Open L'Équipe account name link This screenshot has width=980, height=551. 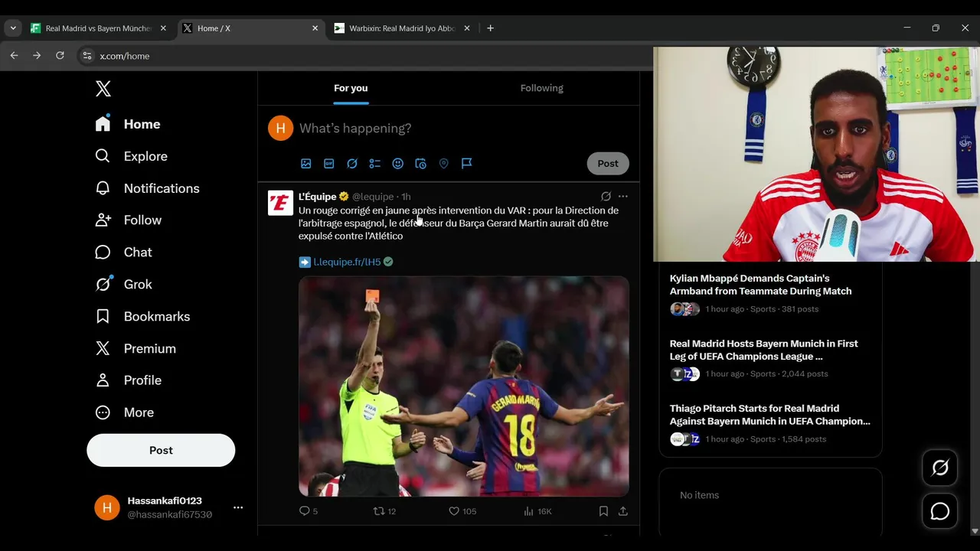[x=318, y=197]
